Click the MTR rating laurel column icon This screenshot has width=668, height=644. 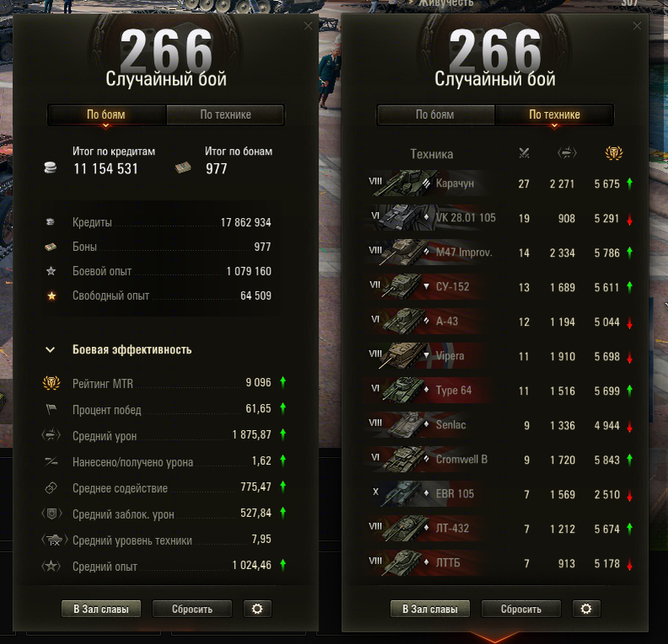coord(614,153)
